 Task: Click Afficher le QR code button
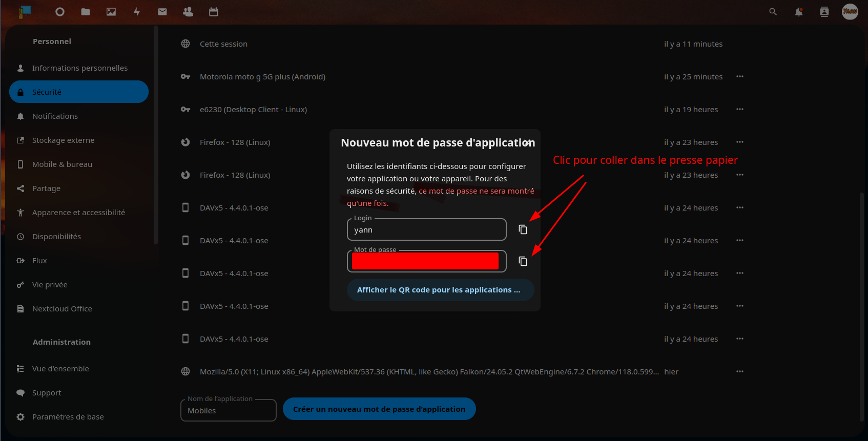tap(440, 290)
